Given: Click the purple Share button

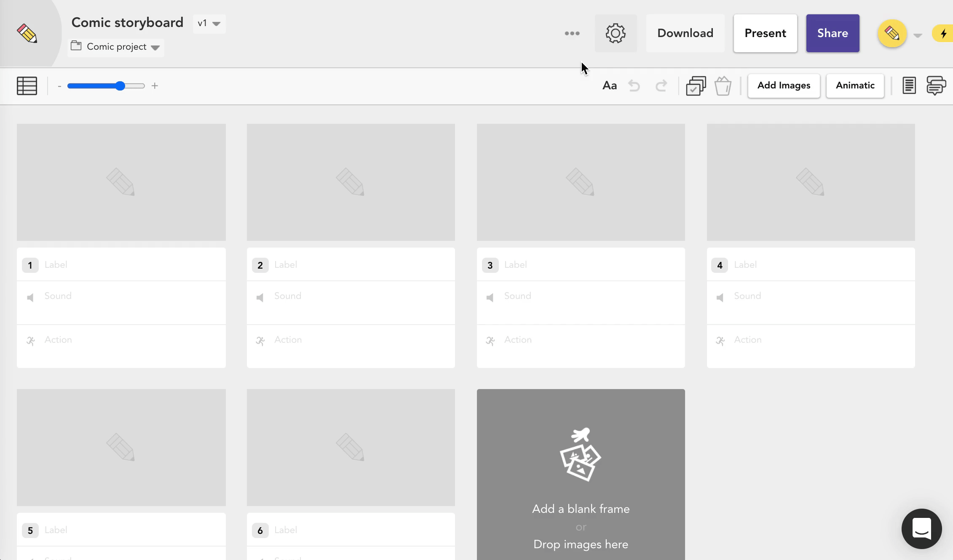Looking at the screenshot, I should [833, 33].
